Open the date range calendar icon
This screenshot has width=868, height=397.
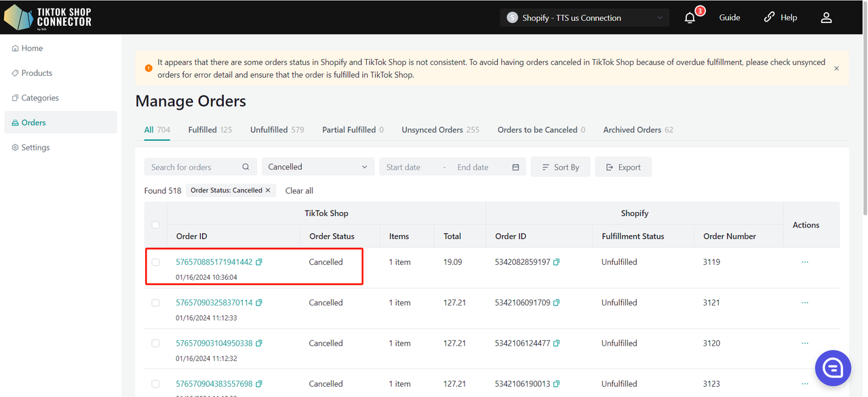(515, 167)
